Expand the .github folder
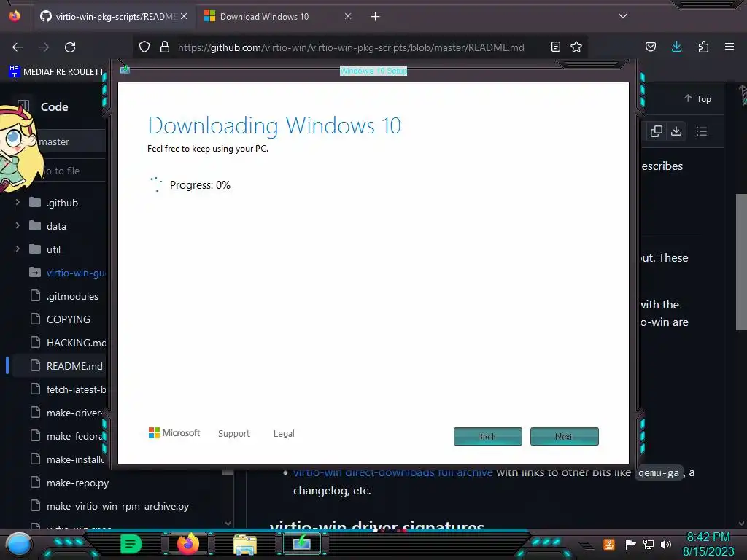This screenshot has width=747, height=560. 18,203
